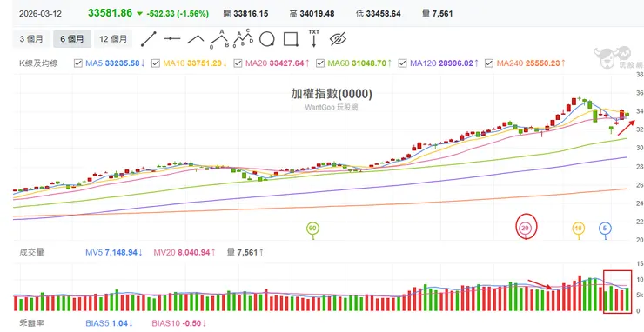Select the 0-A-B wave drawing tool
The width and height of the screenshot is (644, 332).
coord(219,39)
